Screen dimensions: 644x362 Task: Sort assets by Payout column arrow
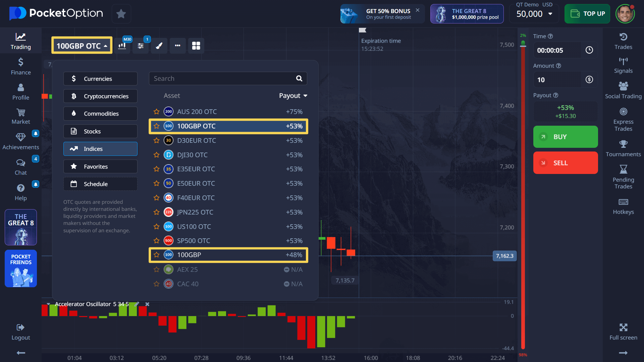[x=305, y=96]
